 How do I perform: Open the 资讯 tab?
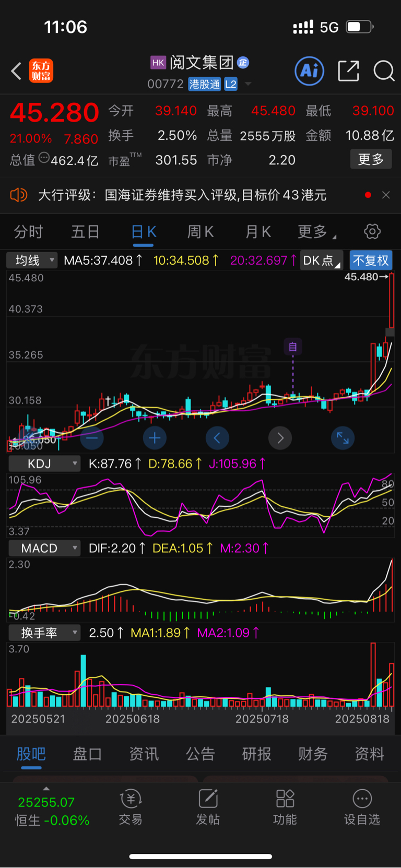tap(144, 754)
